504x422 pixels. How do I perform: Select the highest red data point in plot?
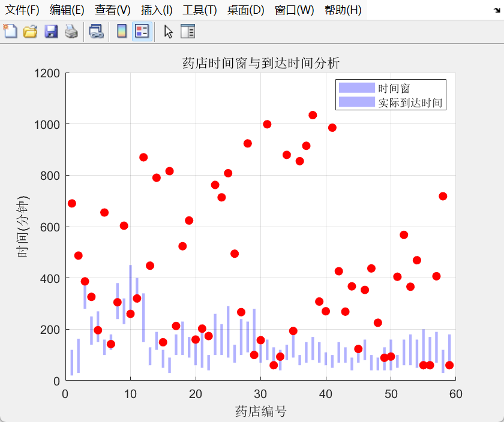[313, 115]
